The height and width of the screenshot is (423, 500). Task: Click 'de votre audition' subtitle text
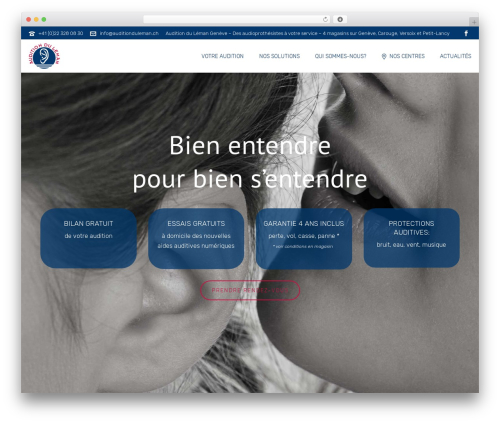point(88,236)
